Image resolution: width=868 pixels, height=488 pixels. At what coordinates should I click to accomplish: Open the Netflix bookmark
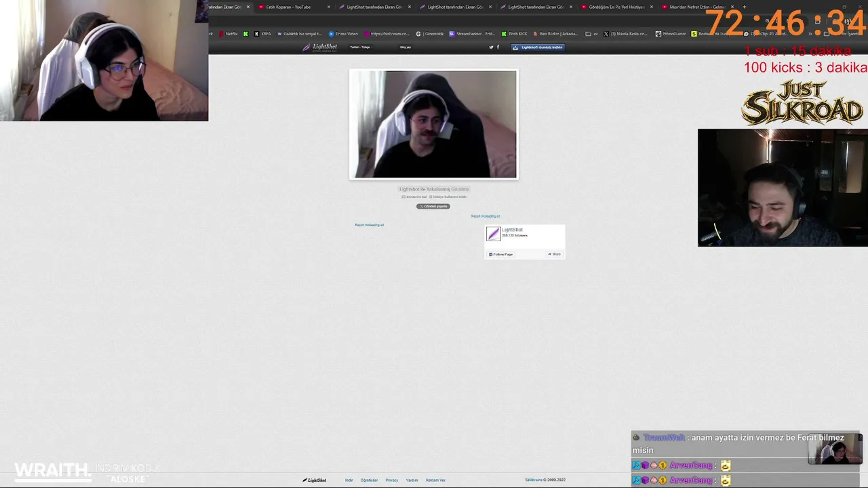228,34
